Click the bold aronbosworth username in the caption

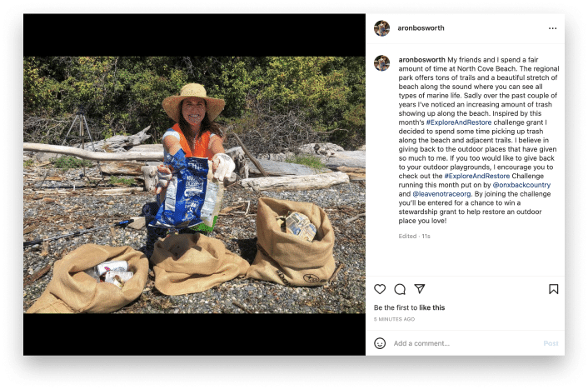422,61
